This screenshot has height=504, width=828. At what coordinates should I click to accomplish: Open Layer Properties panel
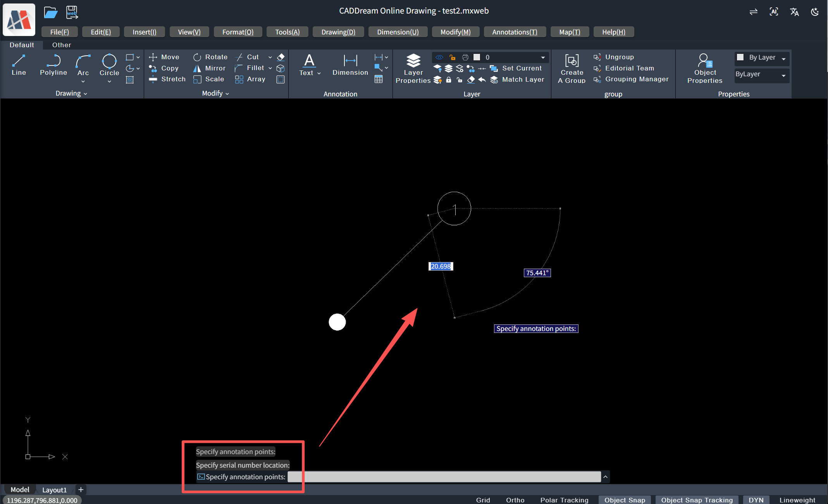[413, 69]
